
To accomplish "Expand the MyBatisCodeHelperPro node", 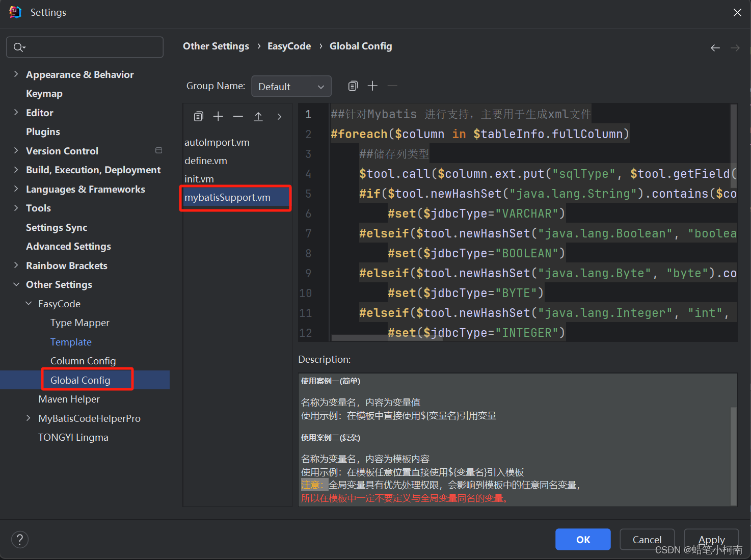I will click(x=29, y=418).
